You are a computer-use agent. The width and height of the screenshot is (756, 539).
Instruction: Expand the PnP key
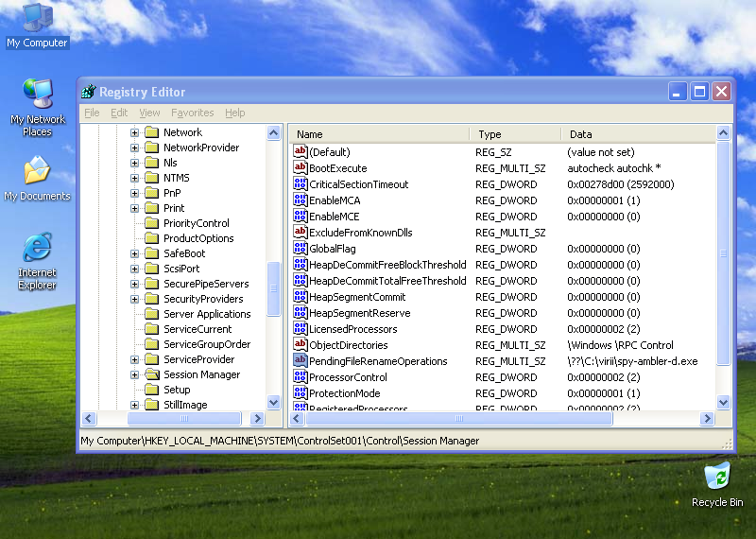point(134,193)
